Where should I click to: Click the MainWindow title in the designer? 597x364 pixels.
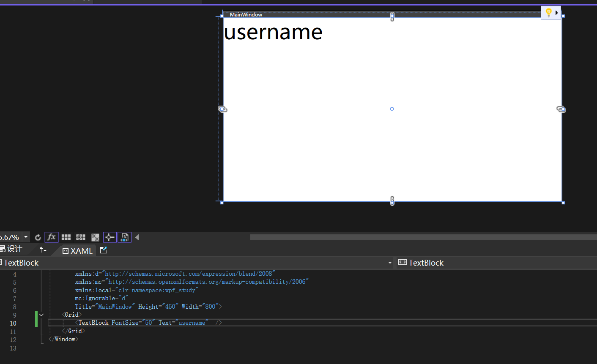246,14
